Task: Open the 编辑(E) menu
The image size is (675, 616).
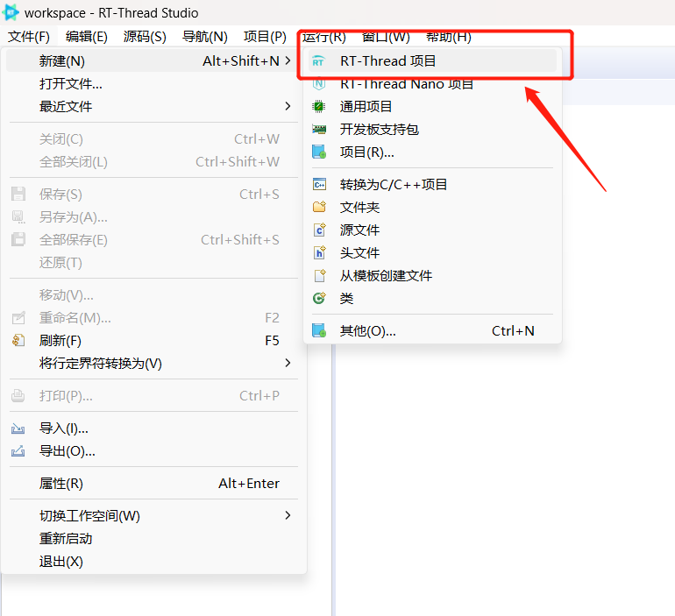Action: click(87, 37)
